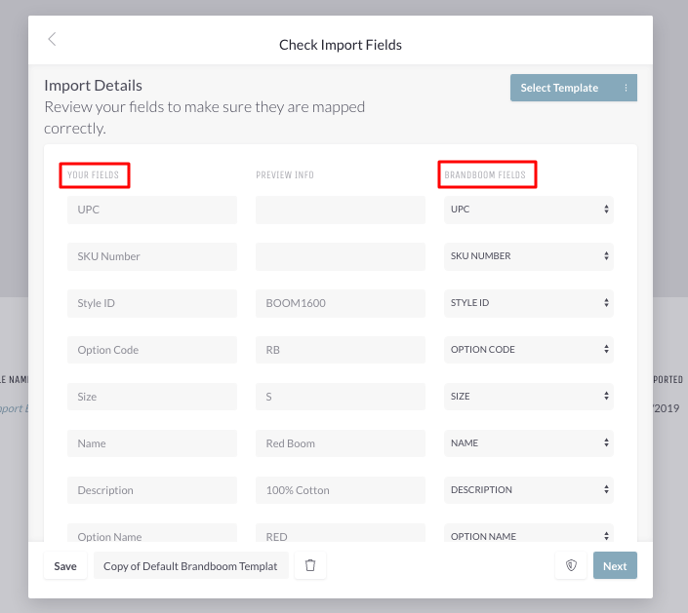Viewport: 688px width, 613px height.
Task: Click the UPC your-field input
Action: (x=152, y=210)
